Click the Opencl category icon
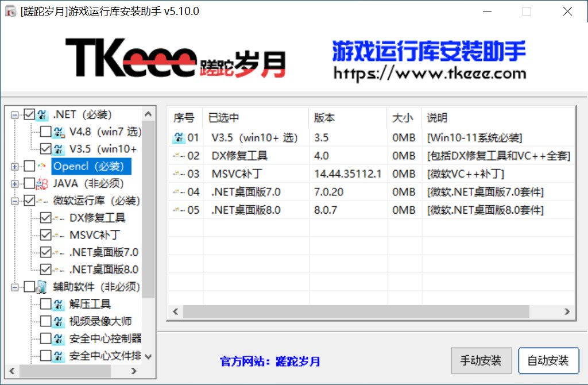 coord(42,167)
